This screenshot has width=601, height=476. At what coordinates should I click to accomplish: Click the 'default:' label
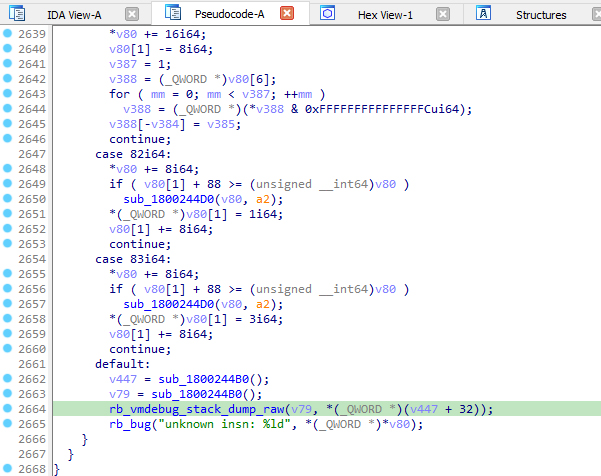[x=123, y=364]
